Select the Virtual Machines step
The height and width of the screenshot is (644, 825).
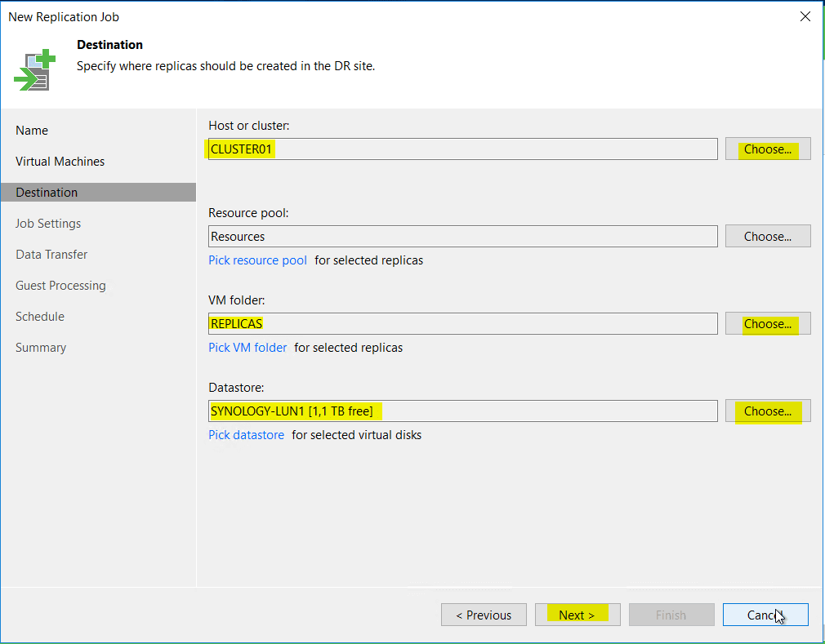click(60, 161)
